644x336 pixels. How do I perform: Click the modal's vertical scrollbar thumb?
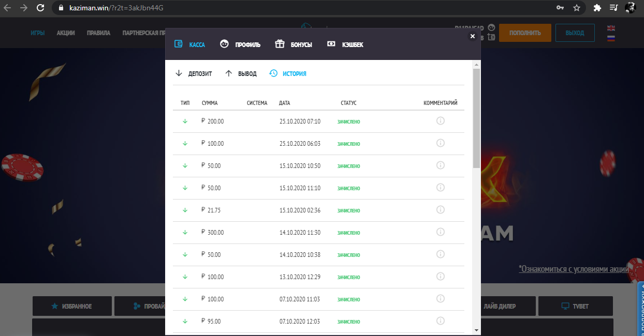476,118
